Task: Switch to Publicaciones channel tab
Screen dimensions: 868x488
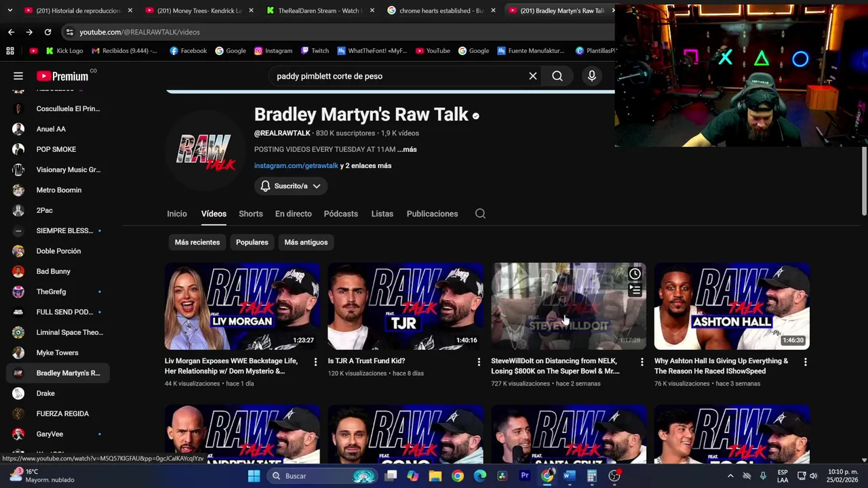Action: tap(432, 213)
